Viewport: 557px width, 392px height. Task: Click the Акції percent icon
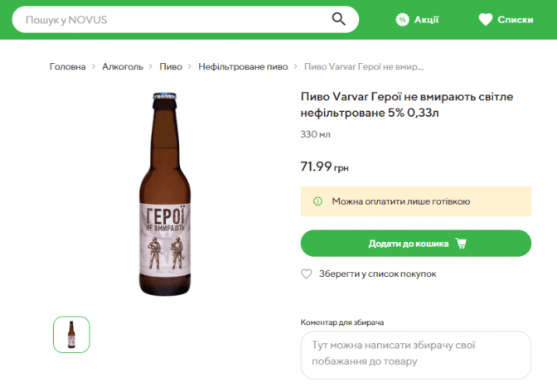click(402, 19)
